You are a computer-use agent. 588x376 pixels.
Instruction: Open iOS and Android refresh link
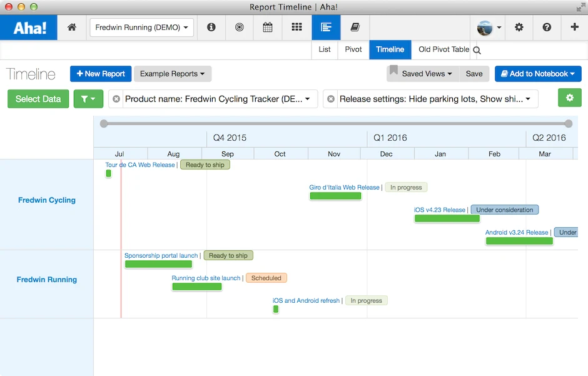[x=306, y=301]
